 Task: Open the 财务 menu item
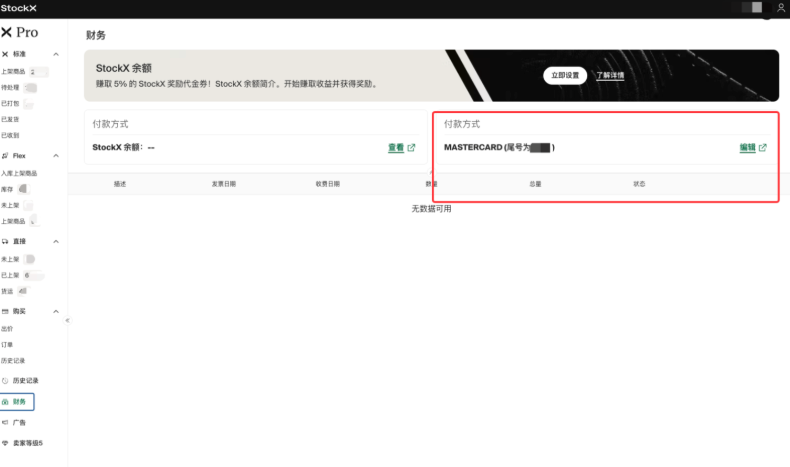click(x=17, y=402)
